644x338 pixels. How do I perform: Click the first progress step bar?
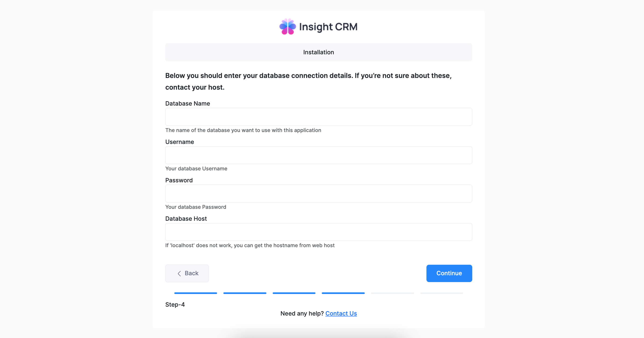(x=196, y=293)
